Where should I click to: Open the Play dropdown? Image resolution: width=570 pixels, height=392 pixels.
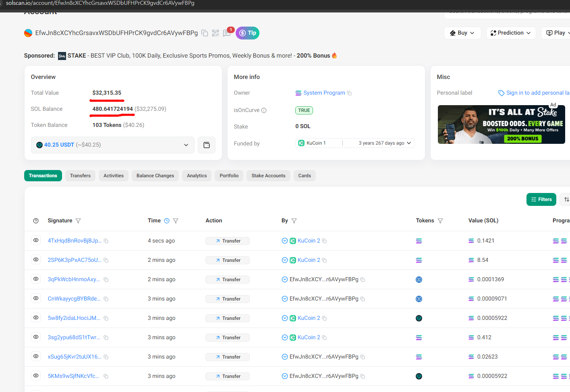[x=558, y=33]
